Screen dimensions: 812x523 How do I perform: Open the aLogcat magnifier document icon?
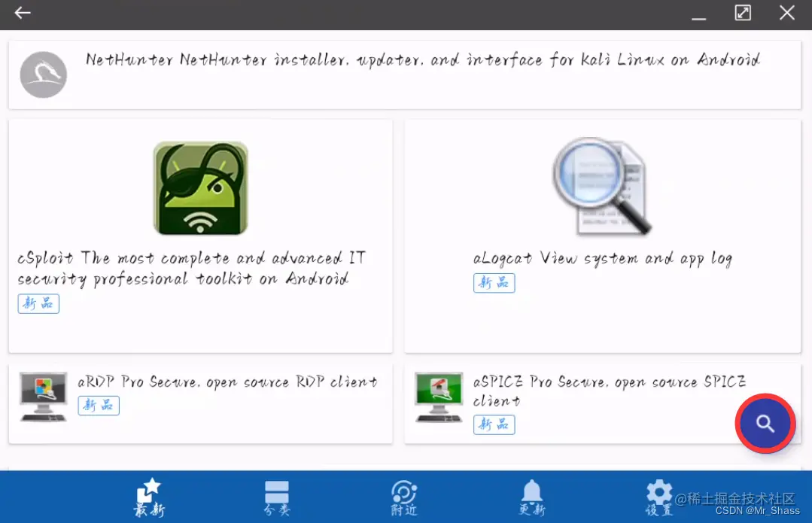(x=602, y=187)
